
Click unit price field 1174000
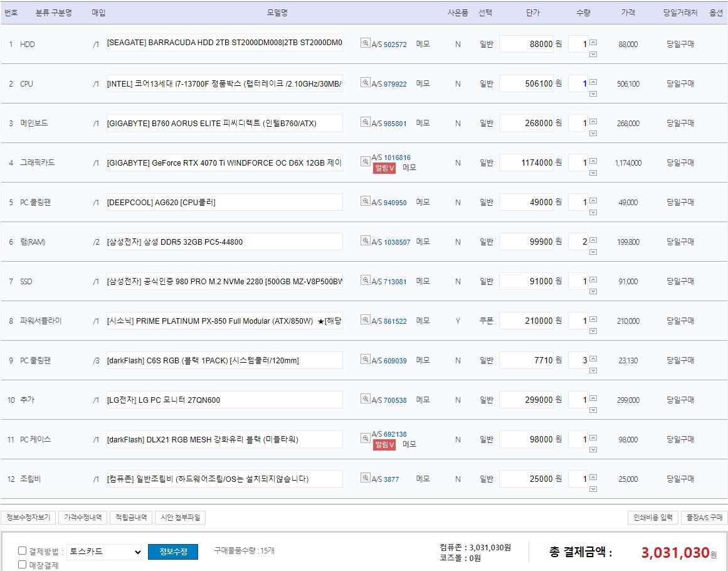[526, 163]
